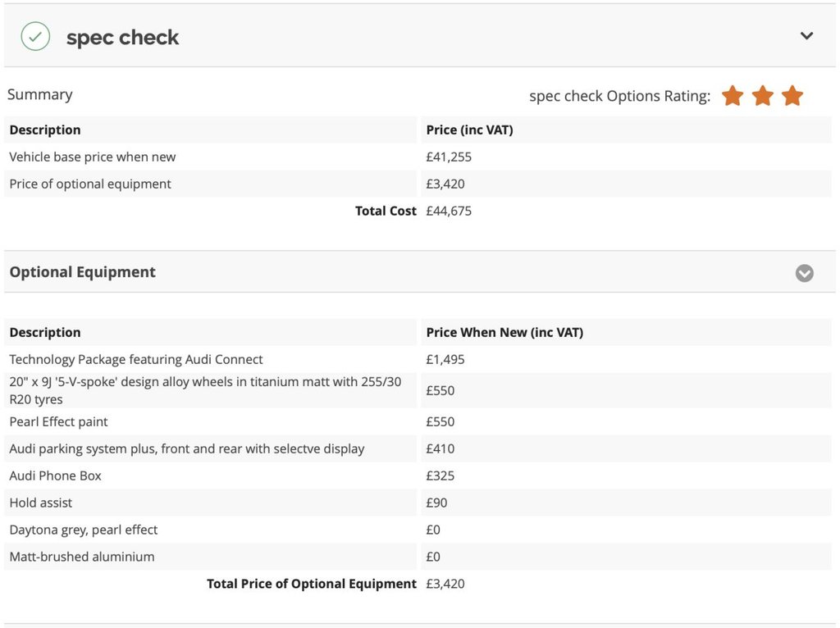Click 'Price of optional equipment' row

click(x=418, y=184)
